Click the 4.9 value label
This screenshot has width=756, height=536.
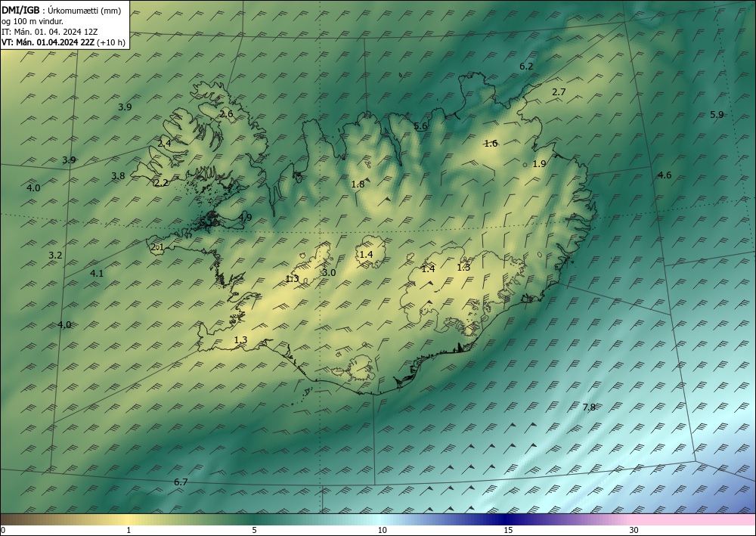coord(245,218)
